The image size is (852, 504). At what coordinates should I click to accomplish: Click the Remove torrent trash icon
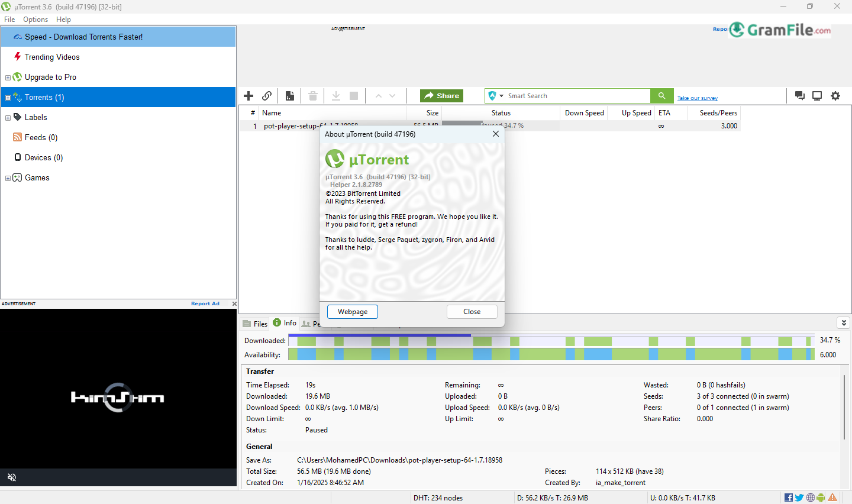pyautogui.click(x=313, y=96)
